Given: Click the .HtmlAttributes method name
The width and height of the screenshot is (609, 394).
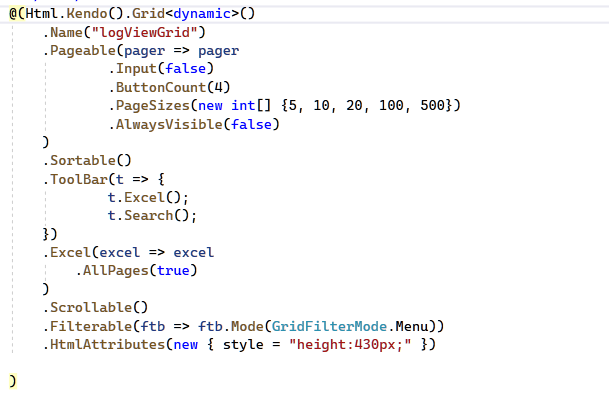Looking at the screenshot, I should pos(107,344).
